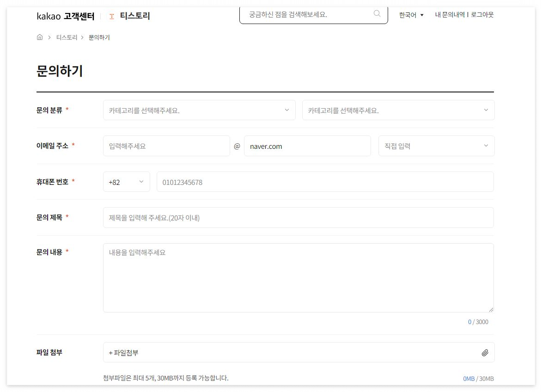The image size is (542, 392).
Task: Click the 내 문의내역 link
Action: (450, 14)
